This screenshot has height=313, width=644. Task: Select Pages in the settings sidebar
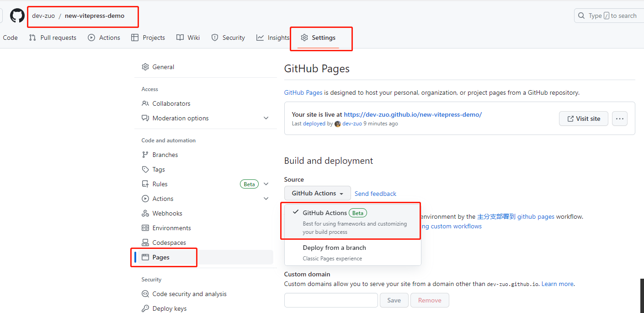click(205, 257)
